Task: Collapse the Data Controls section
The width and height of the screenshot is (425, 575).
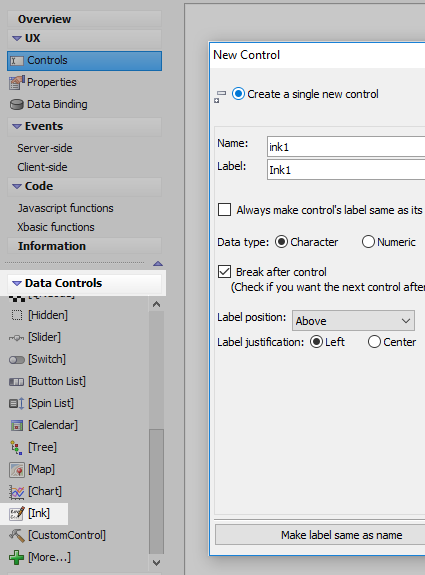Action: click(17, 283)
